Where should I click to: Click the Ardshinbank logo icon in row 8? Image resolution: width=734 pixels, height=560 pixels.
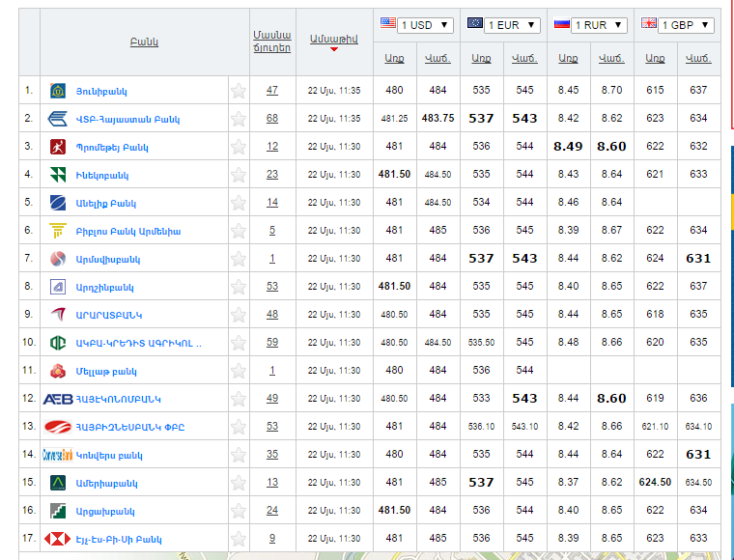pos(58,287)
